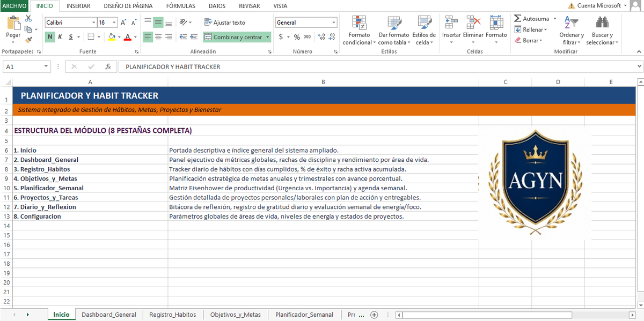This screenshot has height=321, width=644.
Task: Switch to DISEÑO DE PÁGINA tab
Action: (x=128, y=6)
